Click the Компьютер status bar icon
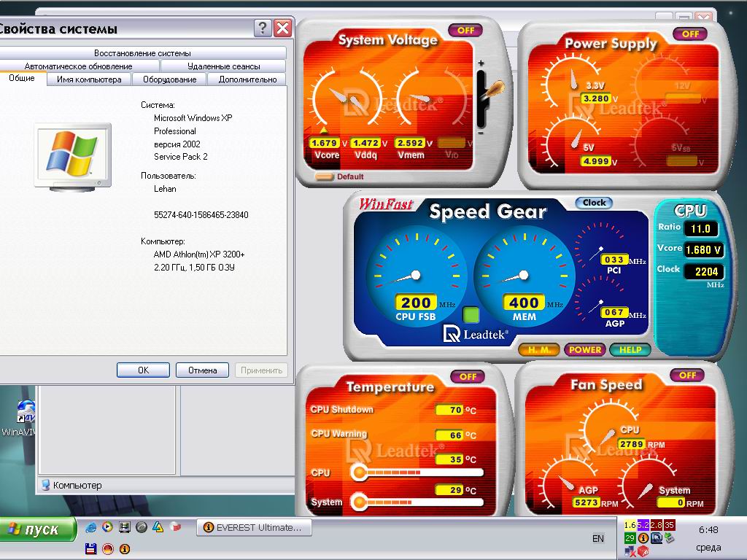 (x=46, y=485)
